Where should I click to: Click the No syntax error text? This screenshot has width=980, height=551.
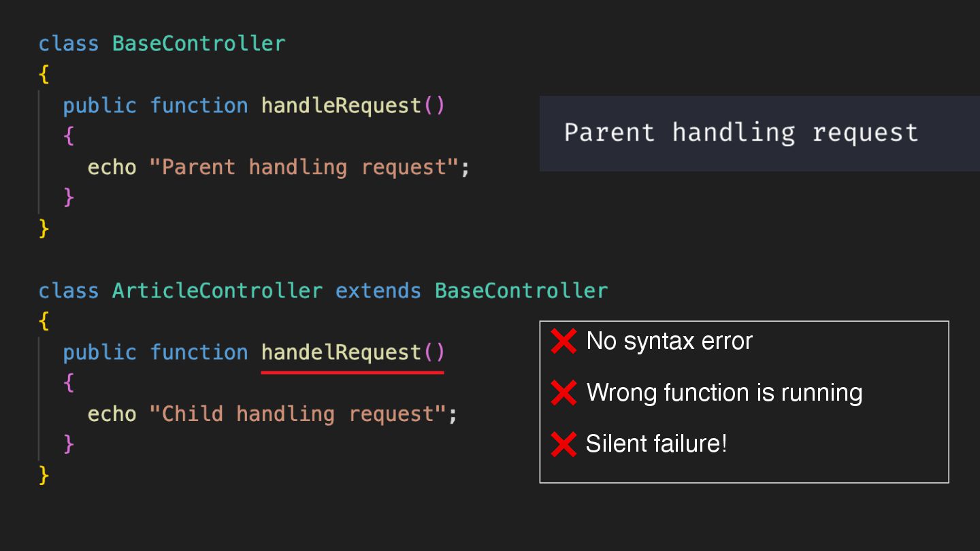(x=669, y=341)
